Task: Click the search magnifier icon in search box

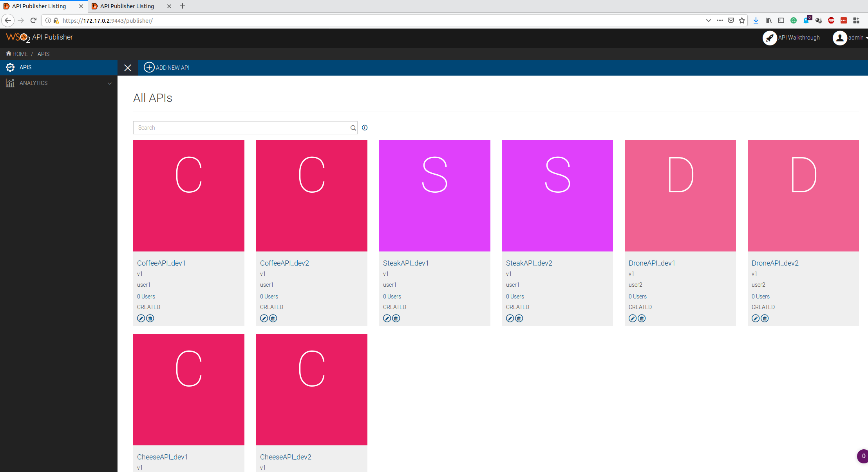Action: click(x=353, y=128)
